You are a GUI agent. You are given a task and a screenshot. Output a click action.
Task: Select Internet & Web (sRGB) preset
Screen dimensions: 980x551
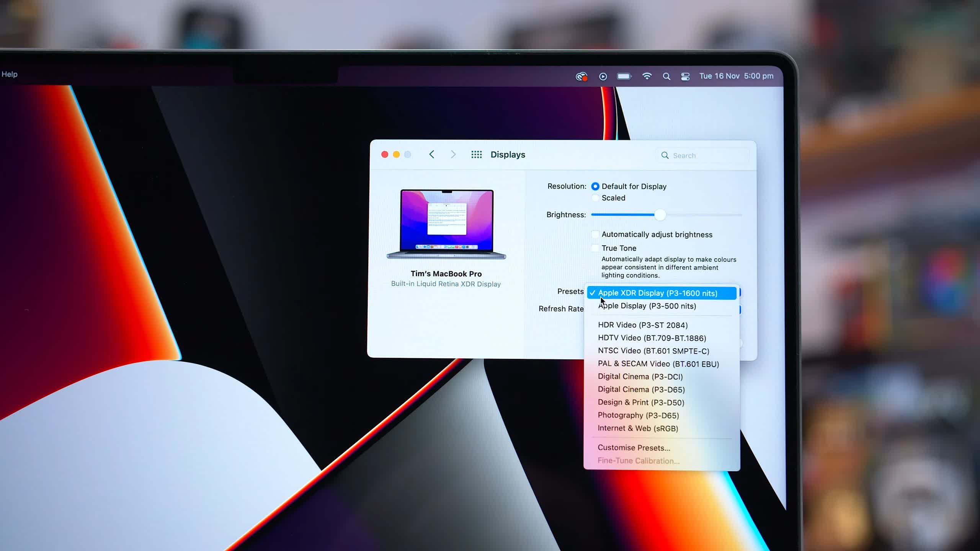coord(638,428)
